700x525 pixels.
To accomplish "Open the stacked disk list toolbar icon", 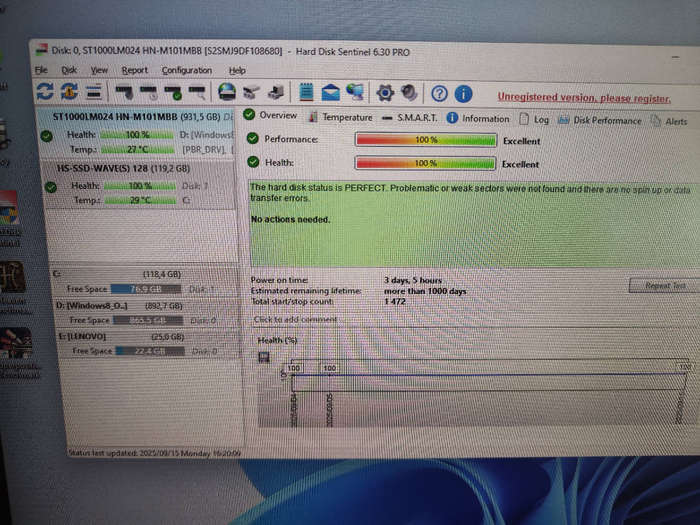I will [94, 92].
